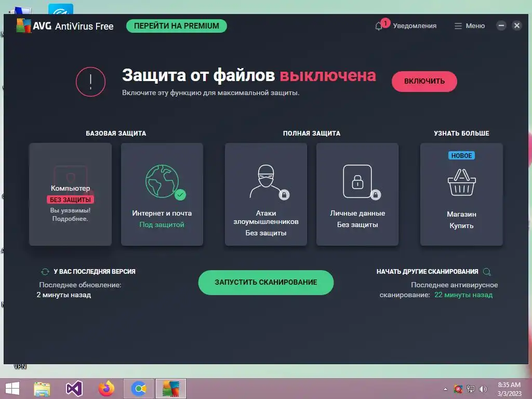This screenshot has width=532, height=399.
Task: Click Подробнее text in Компьютер tile
Action: pyautogui.click(x=70, y=219)
